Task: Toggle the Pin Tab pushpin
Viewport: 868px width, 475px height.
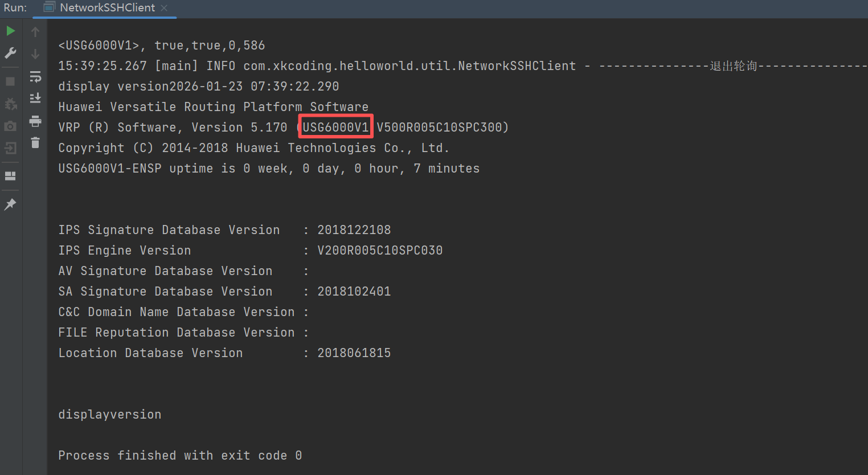Action: (10, 204)
